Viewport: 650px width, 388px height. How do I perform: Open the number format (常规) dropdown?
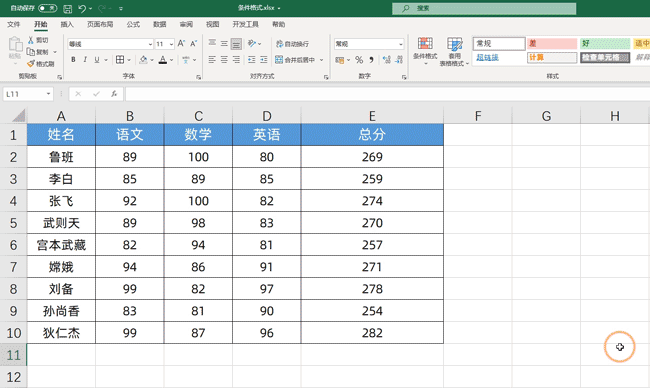(400, 44)
